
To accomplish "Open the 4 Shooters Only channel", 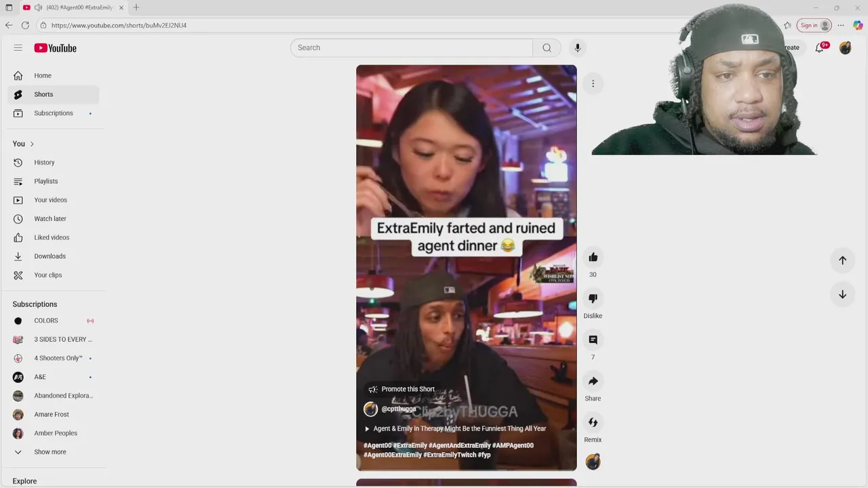I will point(53,358).
